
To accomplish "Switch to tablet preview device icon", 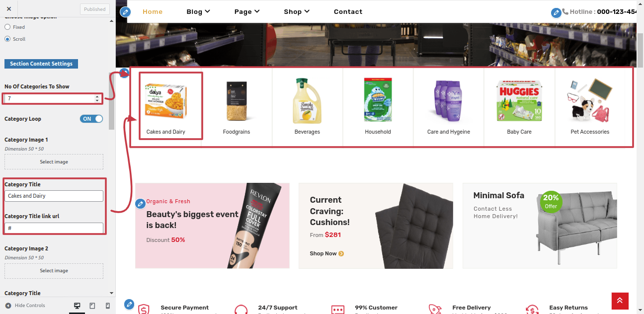I will (92, 306).
